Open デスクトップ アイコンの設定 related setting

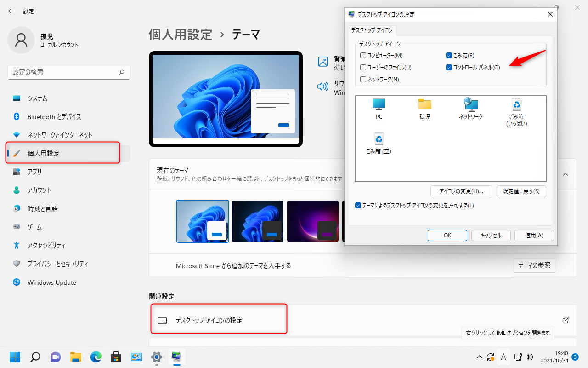coord(363,320)
